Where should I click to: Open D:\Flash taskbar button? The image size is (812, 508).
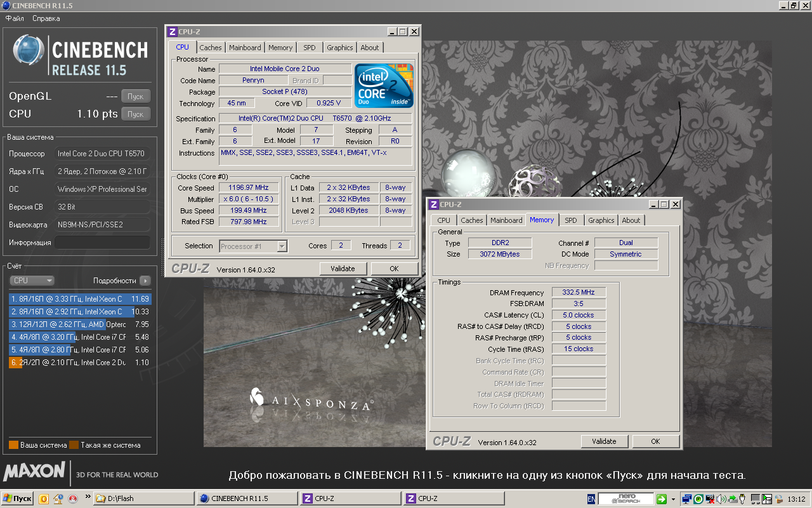(143, 498)
